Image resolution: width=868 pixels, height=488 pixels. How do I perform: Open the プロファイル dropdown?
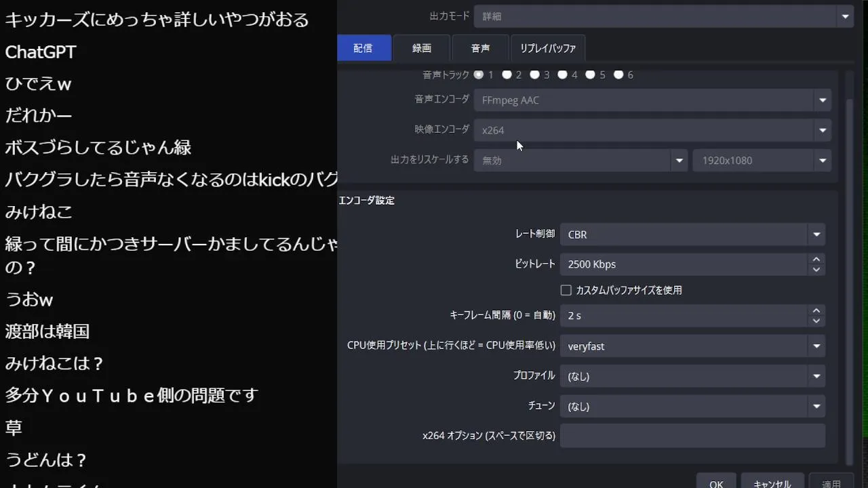[692, 376]
